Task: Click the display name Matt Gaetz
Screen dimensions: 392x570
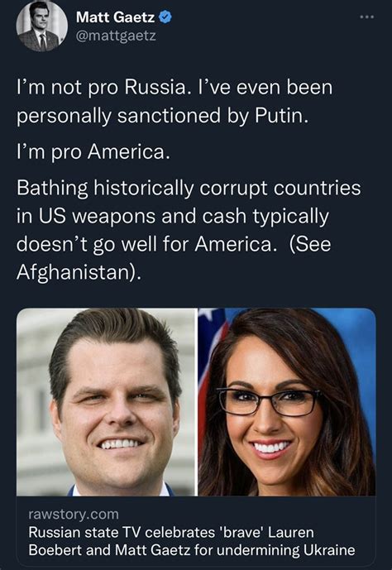Action: point(116,17)
